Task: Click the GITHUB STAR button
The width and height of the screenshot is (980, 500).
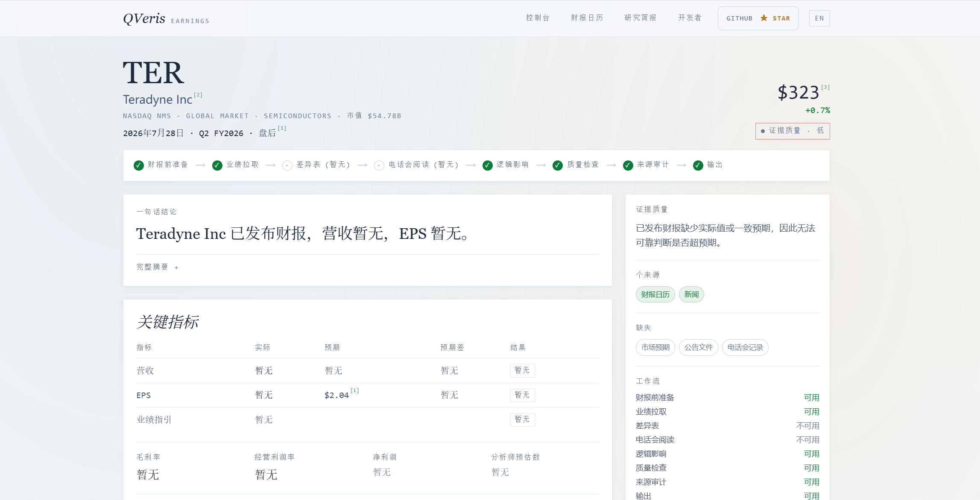Action: click(x=758, y=18)
